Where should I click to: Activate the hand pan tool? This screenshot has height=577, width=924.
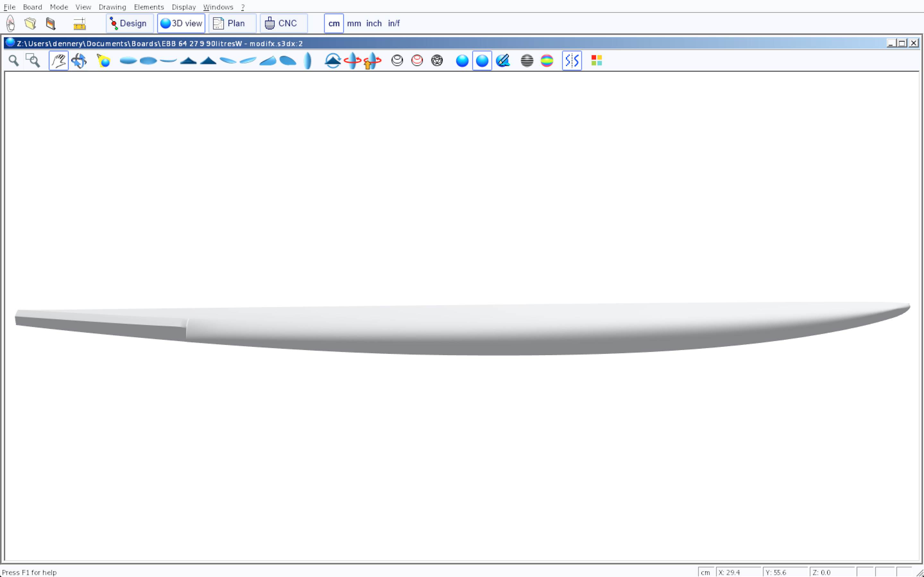(58, 61)
